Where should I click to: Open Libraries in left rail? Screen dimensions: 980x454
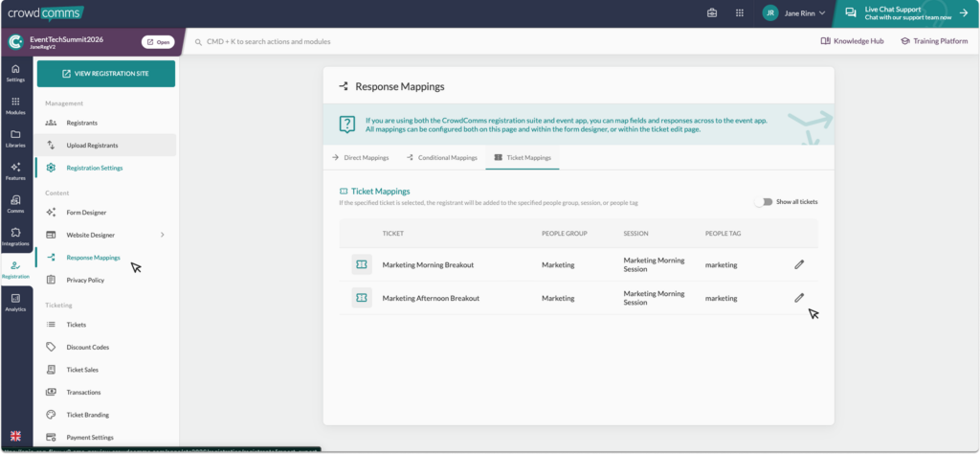point(15,139)
